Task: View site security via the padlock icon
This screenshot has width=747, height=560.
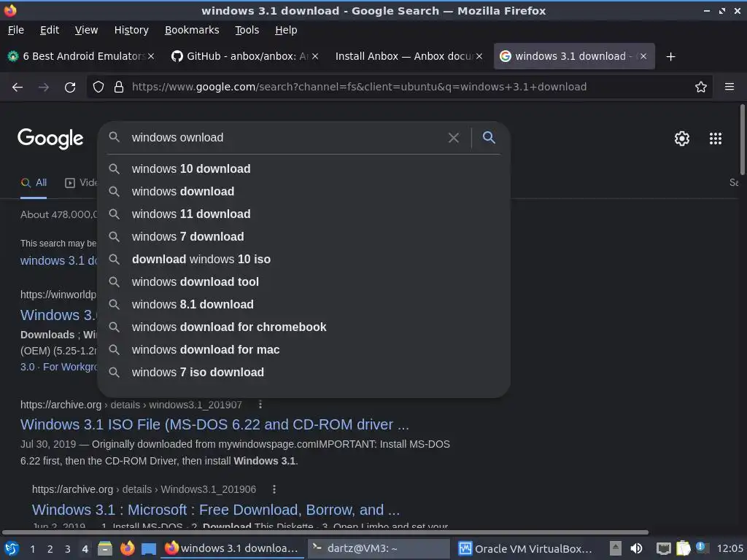Action: coord(119,87)
